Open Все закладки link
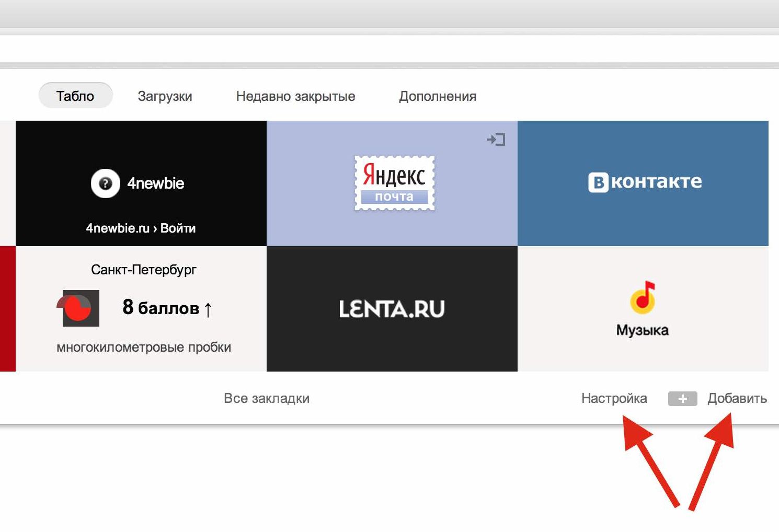Image resolution: width=779 pixels, height=532 pixels. [267, 398]
